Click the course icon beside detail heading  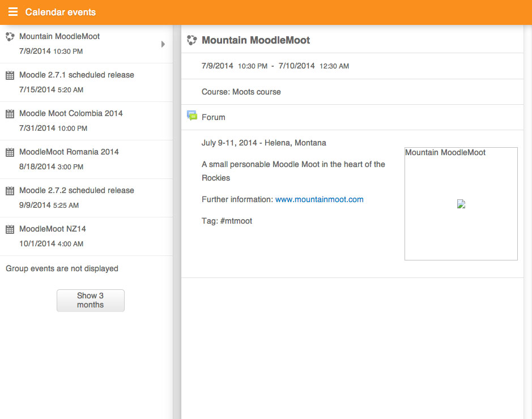[x=191, y=40]
